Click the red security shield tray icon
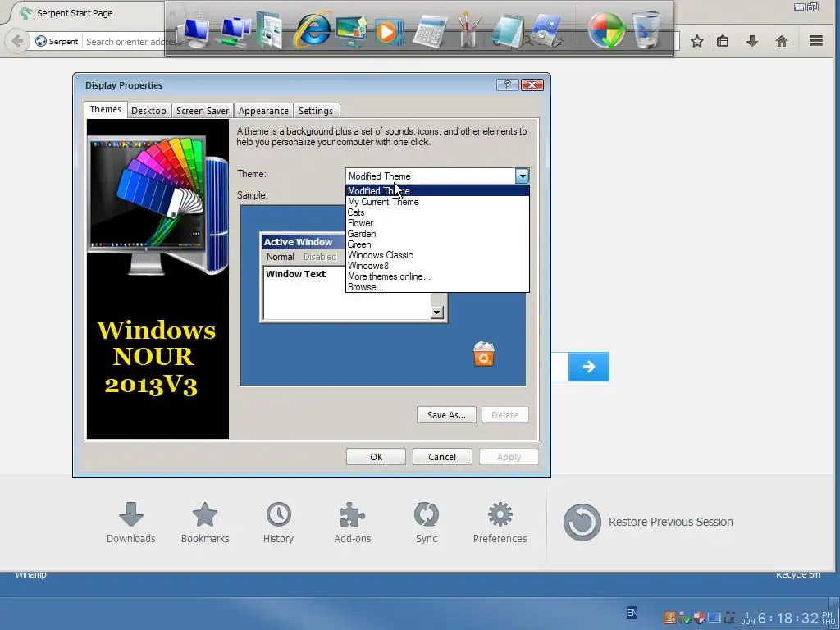Screen dimensions: 840x630 tap(699, 618)
